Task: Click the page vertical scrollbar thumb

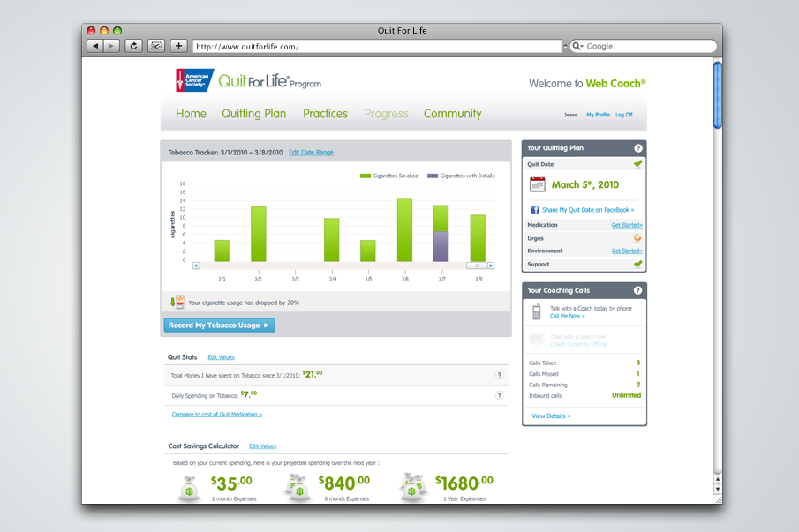Action: 718,94
